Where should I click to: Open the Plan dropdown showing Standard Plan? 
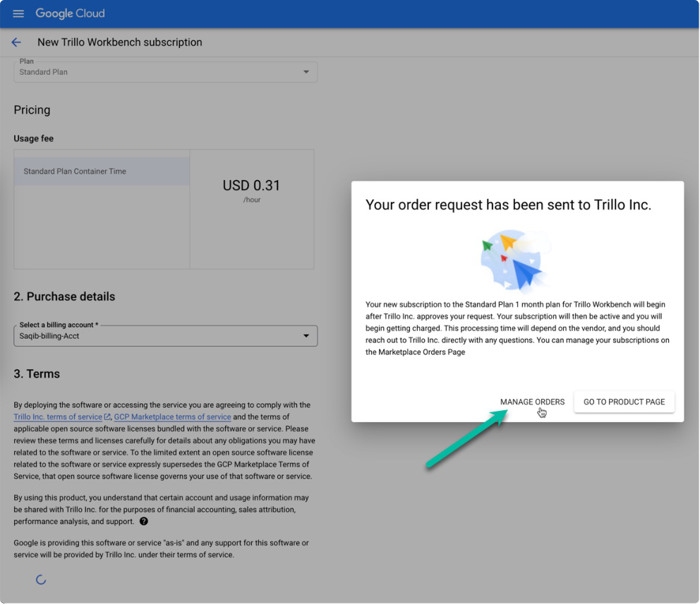click(x=166, y=72)
